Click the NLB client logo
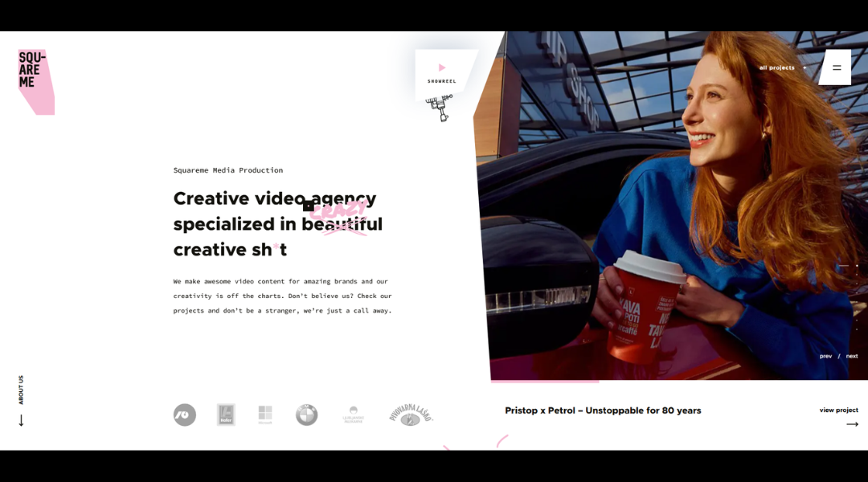The width and height of the screenshot is (868, 482). click(185, 415)
